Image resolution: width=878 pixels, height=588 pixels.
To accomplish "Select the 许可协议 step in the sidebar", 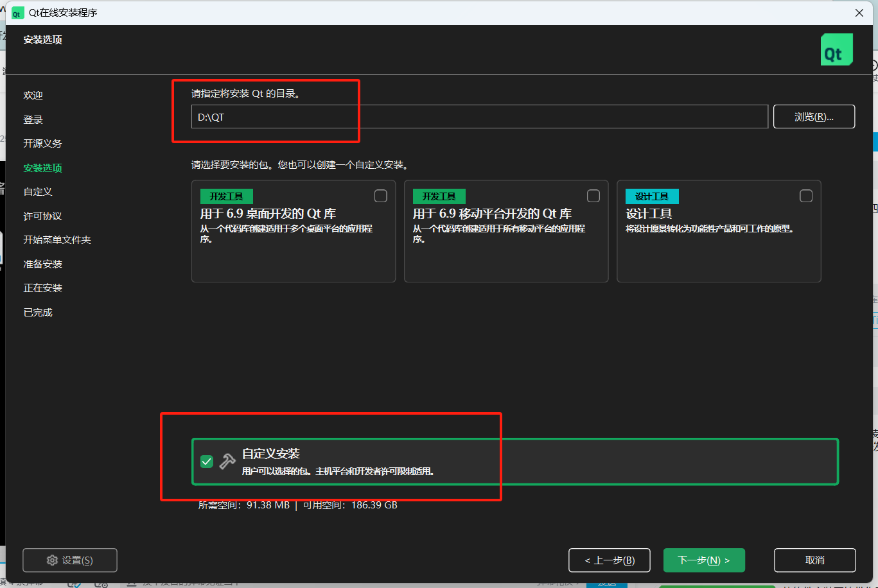I will point(43,216).
